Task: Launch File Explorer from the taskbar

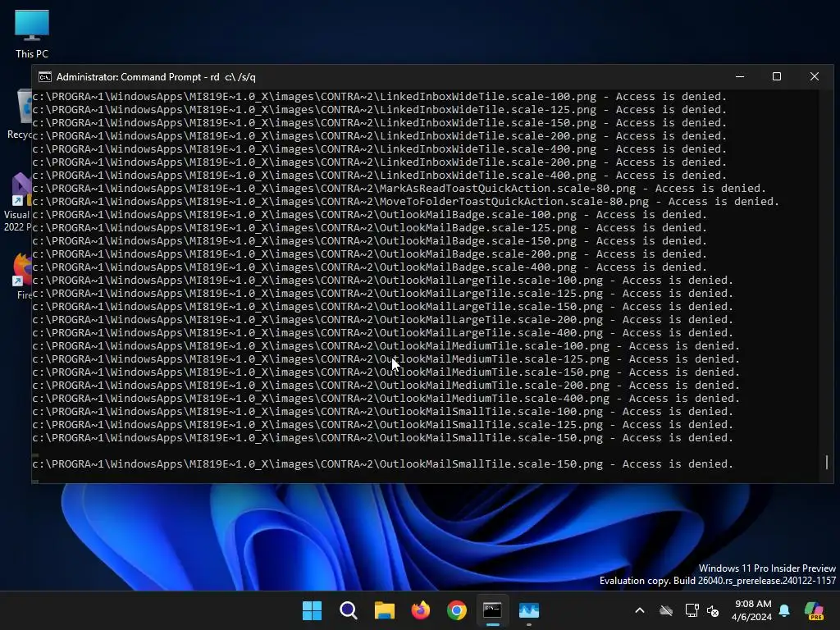Action: [385, 610]
